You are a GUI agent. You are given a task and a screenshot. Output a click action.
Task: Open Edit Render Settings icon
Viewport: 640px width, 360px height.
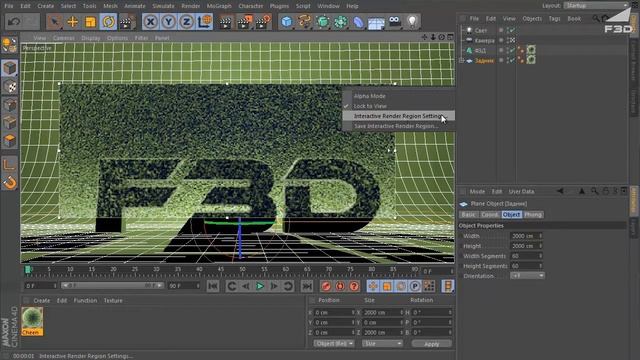262,22
